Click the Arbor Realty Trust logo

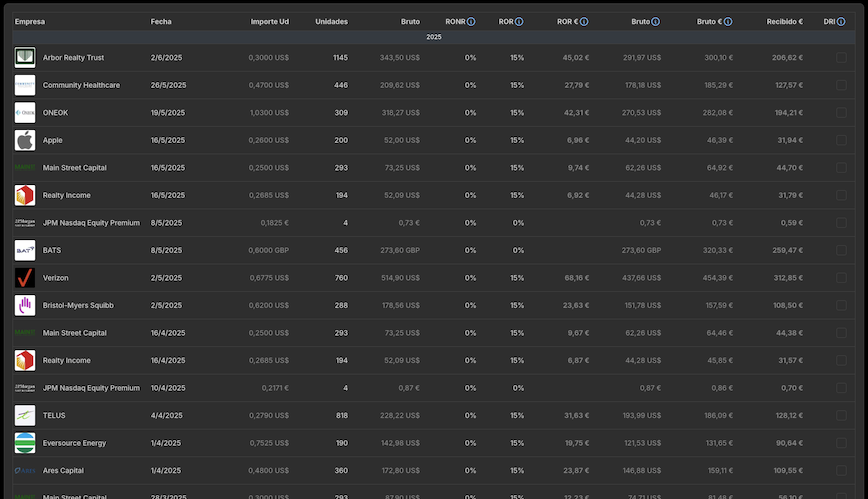25,58
